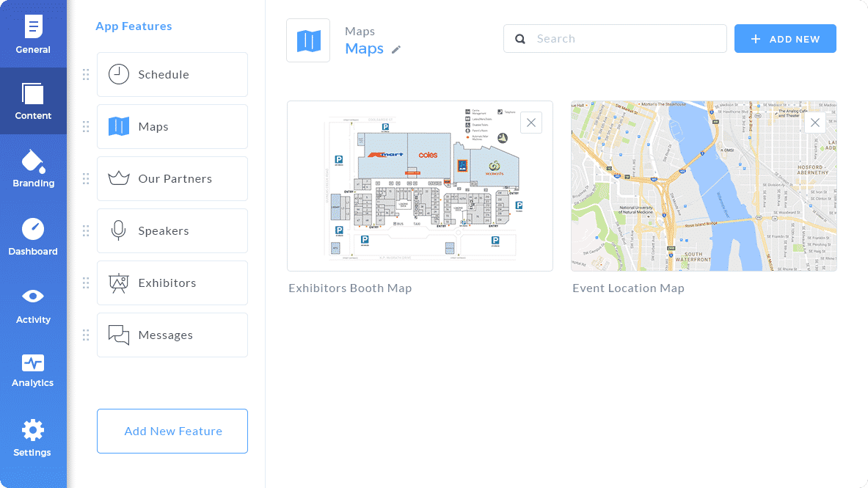
Task: Click the drag handle beside Our Partners
Action: tap(86, 179)
